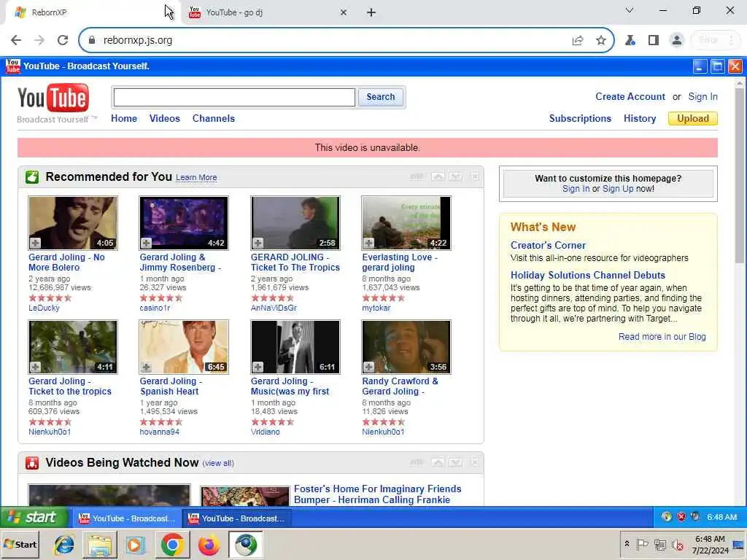Click the red Videos Being Watched Now icon
Image resolution: width=747 pixels, height=560 pixels.
tap(32, 463)
